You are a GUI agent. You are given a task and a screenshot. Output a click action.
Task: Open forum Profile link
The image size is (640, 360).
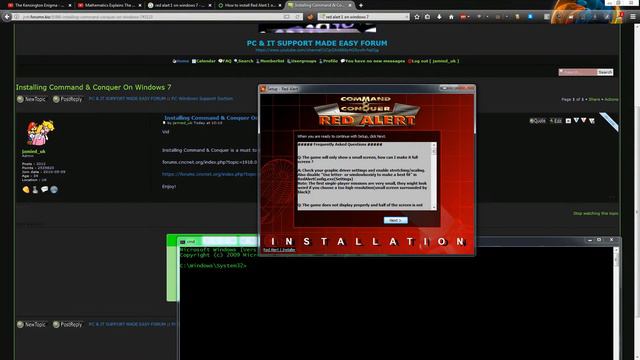click(x=329, y=61)
